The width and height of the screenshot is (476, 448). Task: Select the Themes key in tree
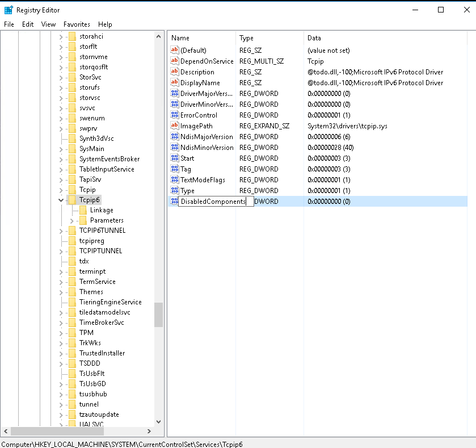[x=91, y=292]
